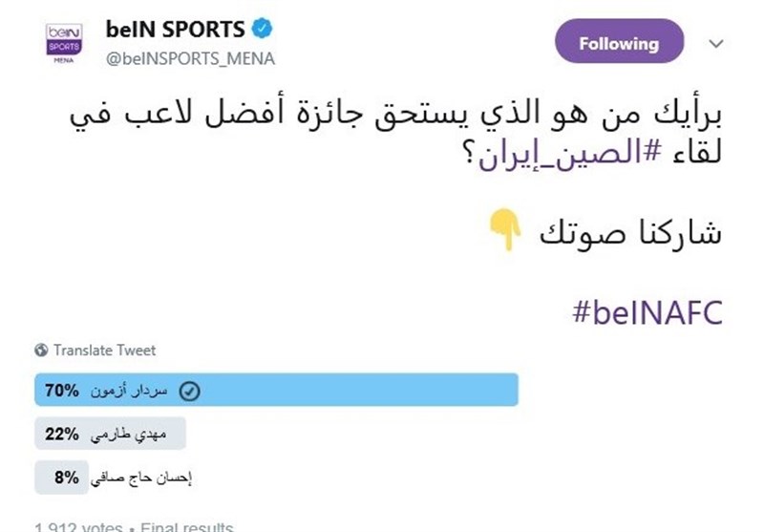Open the tweet options chevron

[x=717, y=44]
